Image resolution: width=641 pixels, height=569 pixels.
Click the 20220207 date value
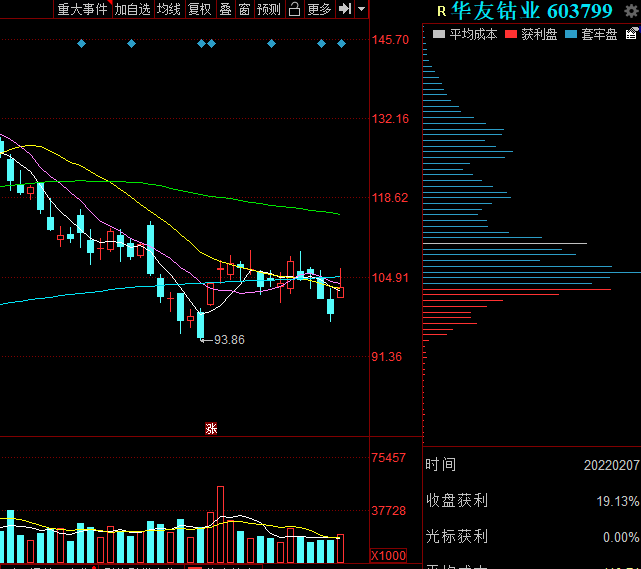point(612,465)
